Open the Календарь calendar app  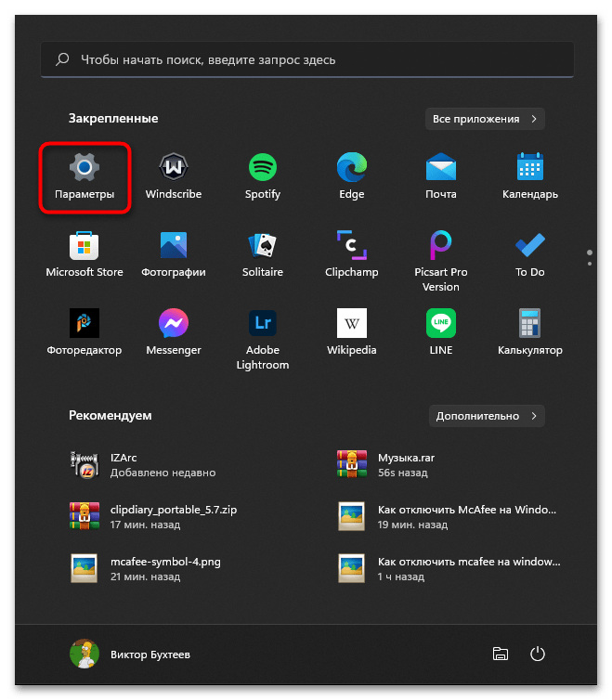pyautogui.click(x=529, y=176)
